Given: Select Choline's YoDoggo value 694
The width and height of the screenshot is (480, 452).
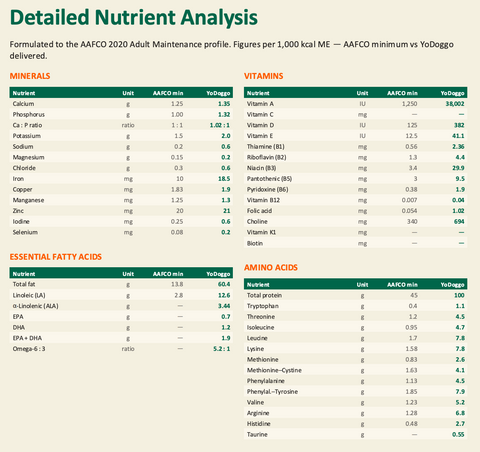Looking at the screenshot, I should click(x=459, y=221).
